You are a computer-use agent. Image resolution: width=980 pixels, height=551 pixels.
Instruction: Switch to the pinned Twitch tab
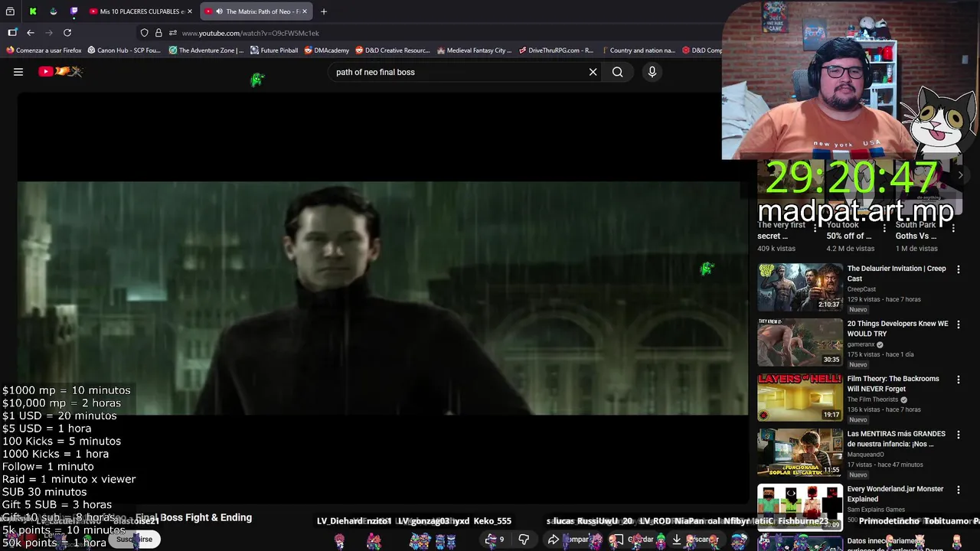(74, 11)
